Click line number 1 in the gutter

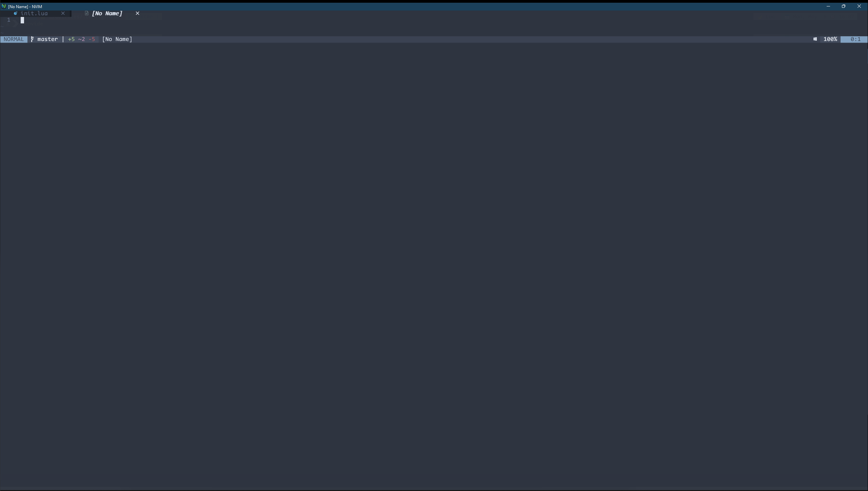click(x=9, y=20)
